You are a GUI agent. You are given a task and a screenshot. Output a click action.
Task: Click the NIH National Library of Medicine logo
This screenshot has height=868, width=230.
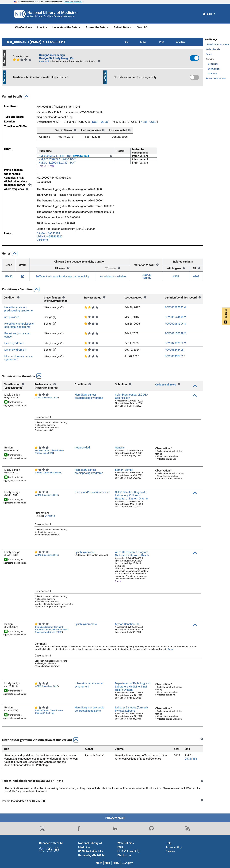click(x=46, y=14)
